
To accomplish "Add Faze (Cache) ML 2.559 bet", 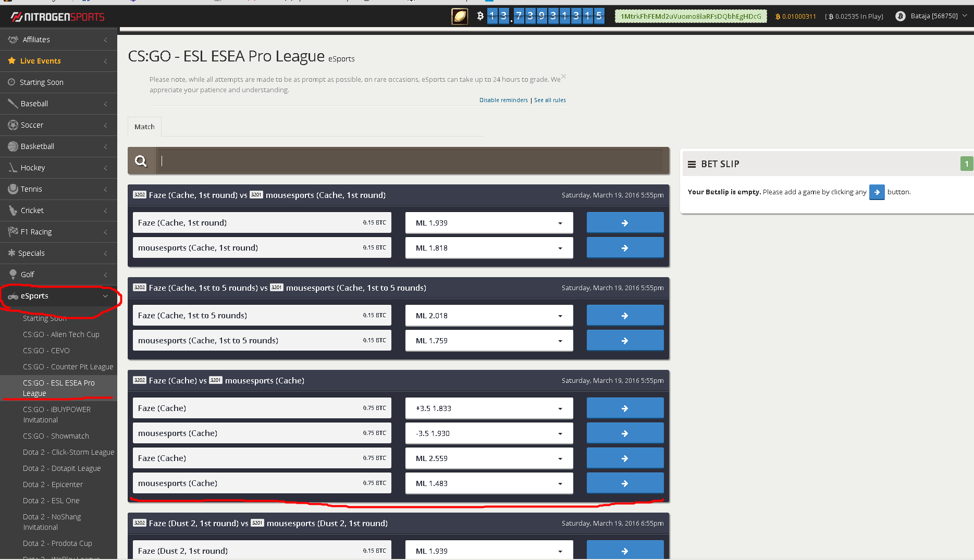I will 625,458.
